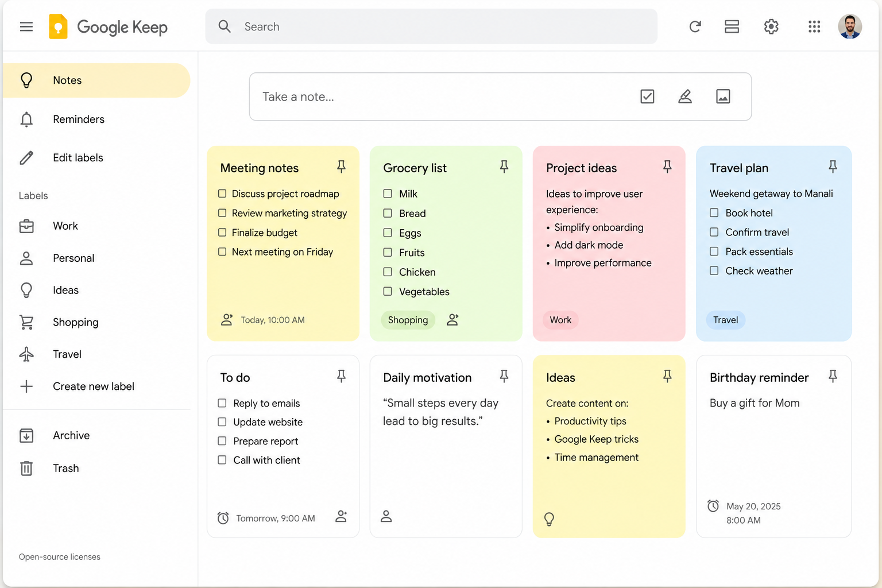Add collaborator on Meeting notes
The height and width of the screenshot is (588, 882).
[227, 320]
